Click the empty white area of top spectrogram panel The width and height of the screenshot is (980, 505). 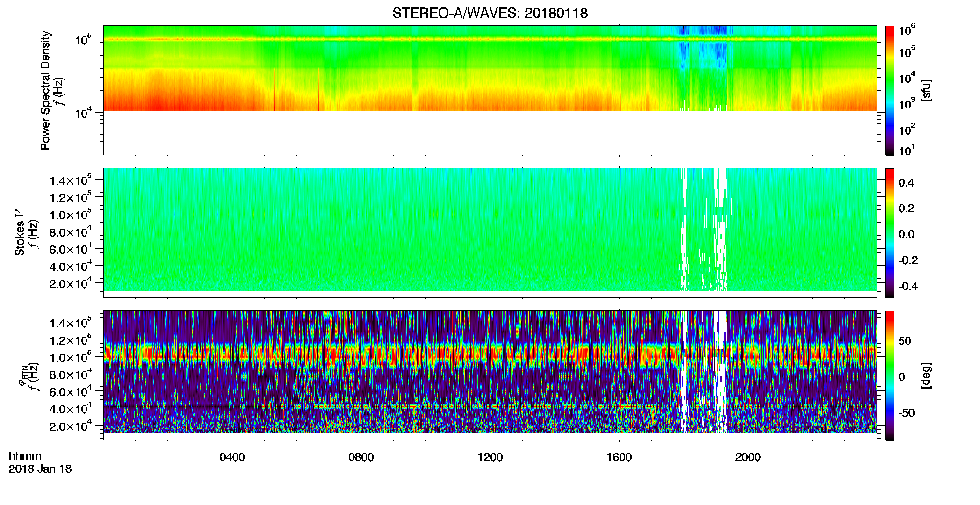[490, 133]
